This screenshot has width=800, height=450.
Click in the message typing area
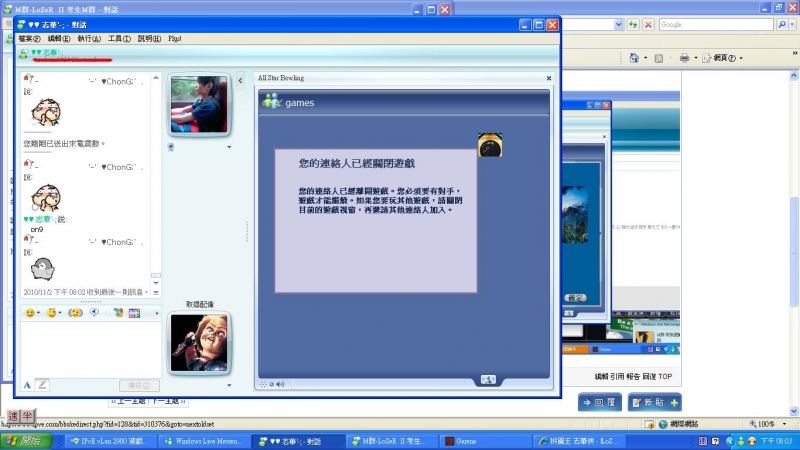[x=90, y=349]
